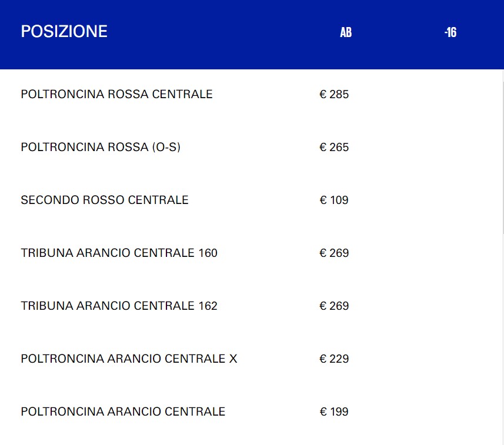Select the € 265 price
Image resolution: width=504 pixels, height=445 pixels.
point(334,147)
